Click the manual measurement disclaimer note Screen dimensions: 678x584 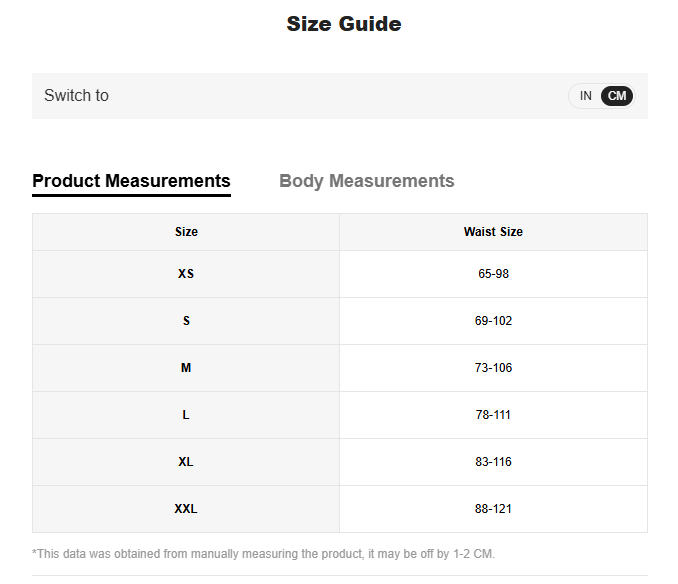coord(263,554)
